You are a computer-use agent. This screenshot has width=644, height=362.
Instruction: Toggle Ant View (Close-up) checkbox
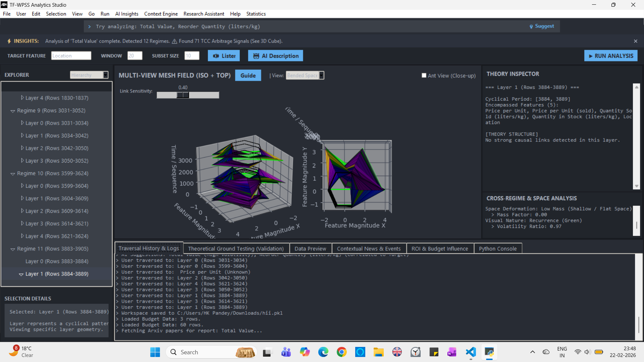click(424, 76)
